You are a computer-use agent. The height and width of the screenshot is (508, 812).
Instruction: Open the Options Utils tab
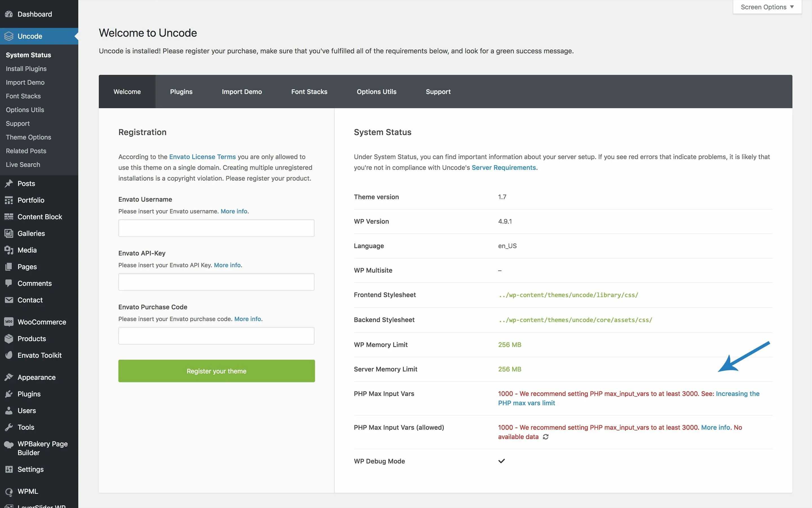point(376,91)
